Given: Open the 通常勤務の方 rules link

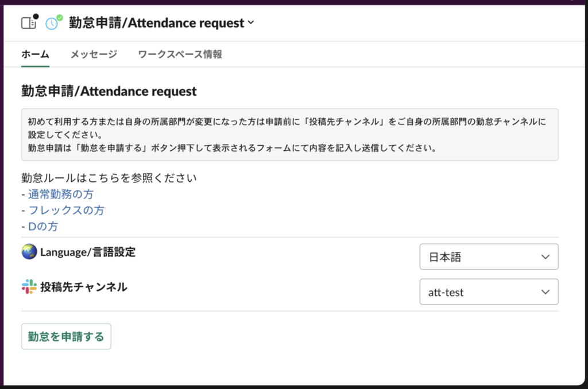Looking at the screenshot, I should (x=61, y=194).
